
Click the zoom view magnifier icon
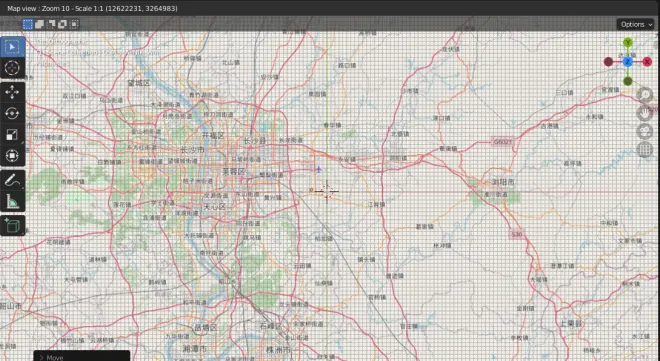pyautogui.click(x=645, y=95)
